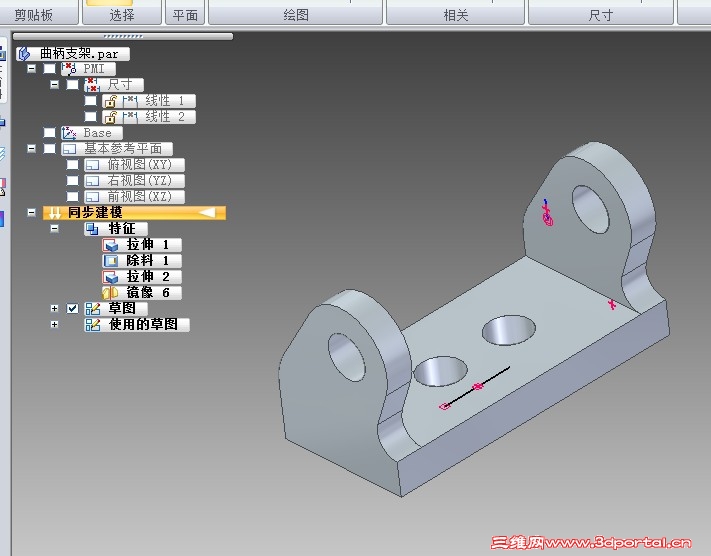Select the 拉伸 1 feature label
Screen dimensions: 711x556
148,245
